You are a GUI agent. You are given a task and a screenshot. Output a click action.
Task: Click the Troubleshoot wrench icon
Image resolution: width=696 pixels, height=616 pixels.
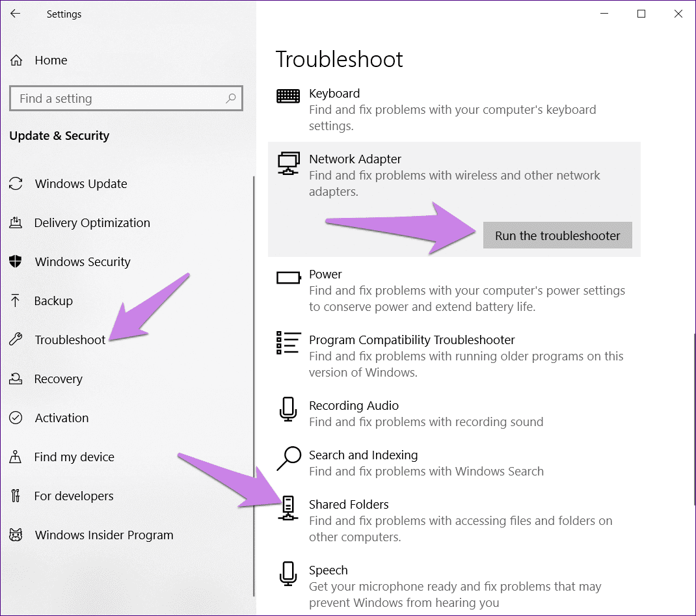pyautogui.click(x=16, y=340)
